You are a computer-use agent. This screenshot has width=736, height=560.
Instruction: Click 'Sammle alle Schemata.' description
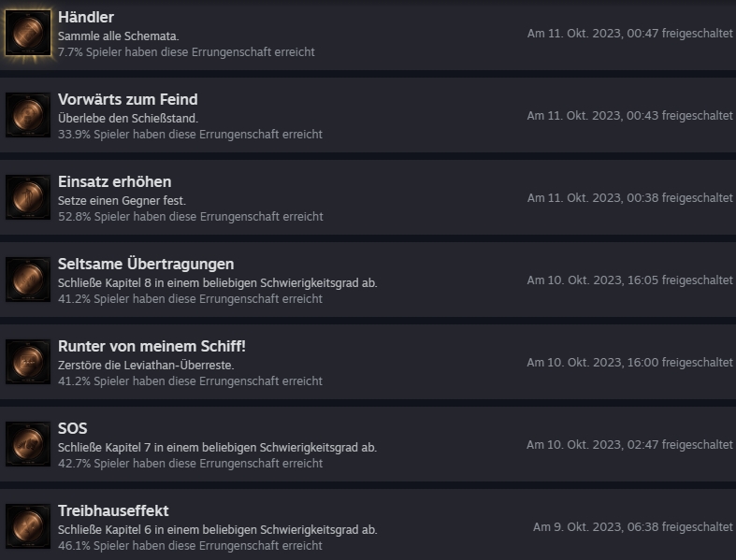click(x=118, y=36)
